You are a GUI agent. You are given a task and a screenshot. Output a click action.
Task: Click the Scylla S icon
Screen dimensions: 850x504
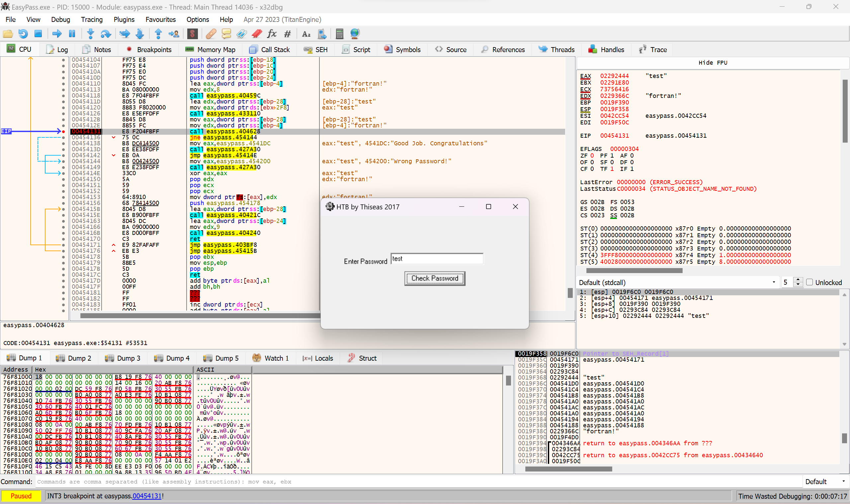tap(192, 34)
